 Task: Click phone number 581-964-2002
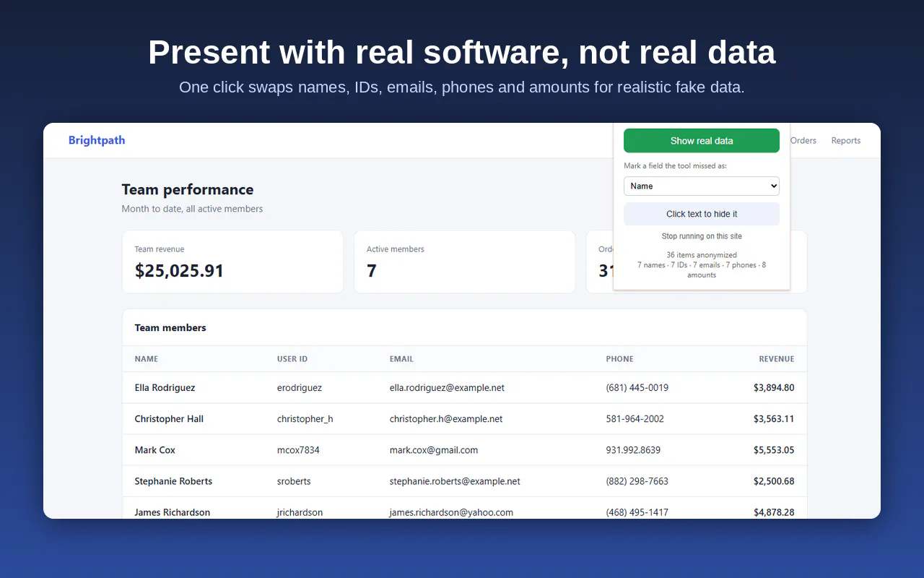click(x=635, y=419)
